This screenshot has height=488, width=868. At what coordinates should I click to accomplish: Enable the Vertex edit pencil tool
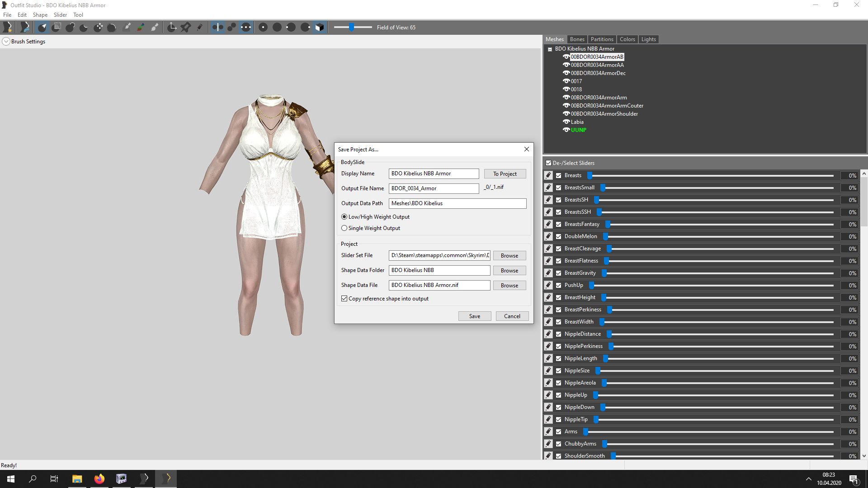(199, 27)
